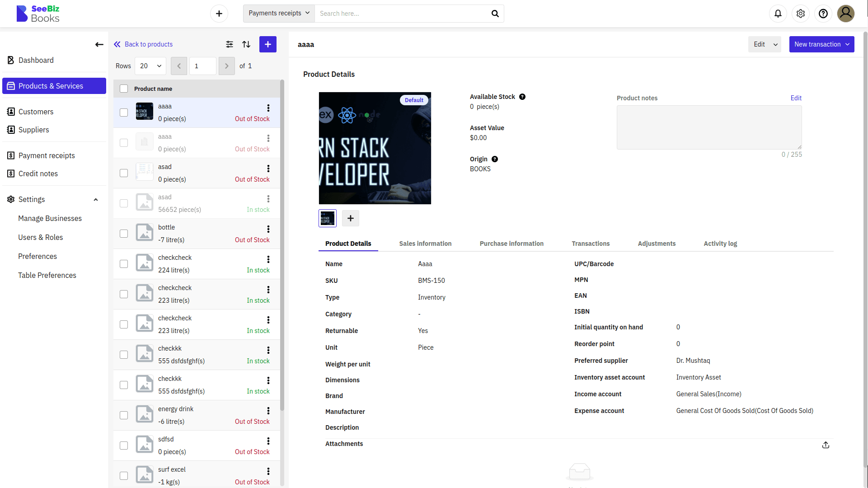Switch to Purchase information tab

pos(511,244)
